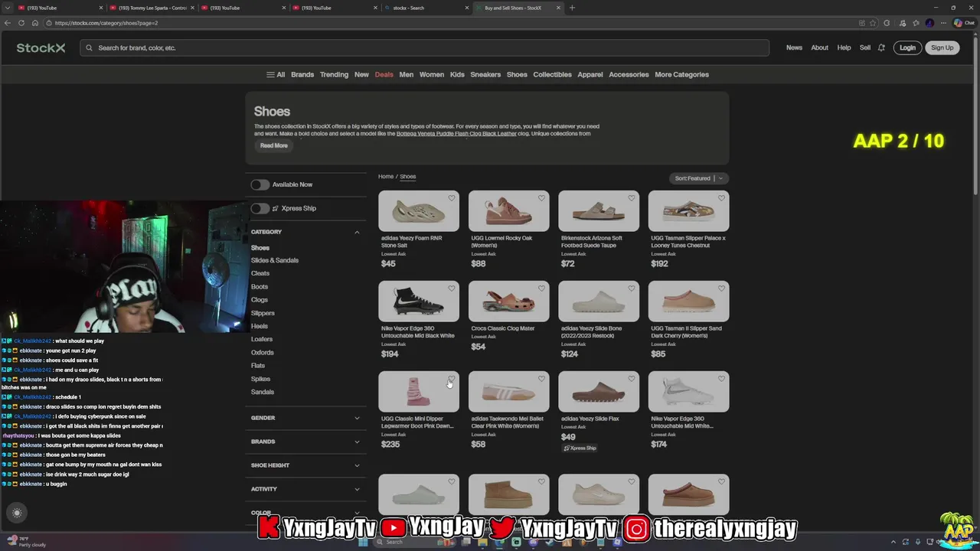Open the News link in header

pos(794,47)
